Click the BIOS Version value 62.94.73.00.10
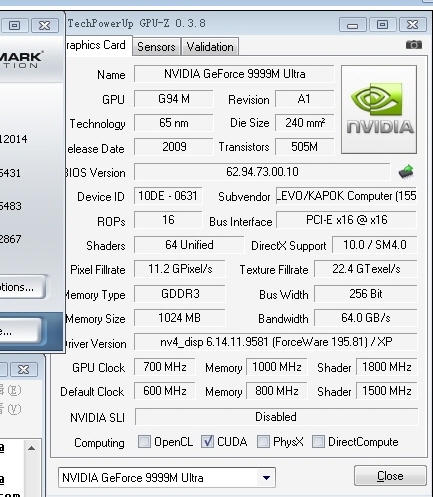The height and width of the screenshot is (497, 433). tap(262, 172)
